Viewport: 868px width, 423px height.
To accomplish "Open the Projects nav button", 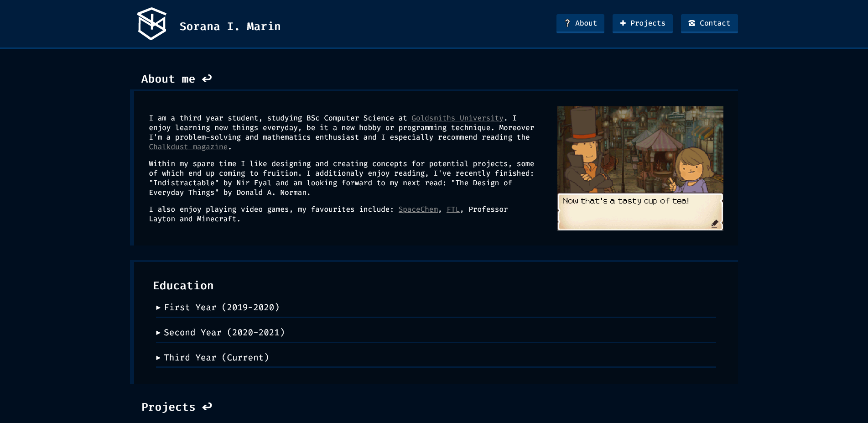I will tap(642, 23).
